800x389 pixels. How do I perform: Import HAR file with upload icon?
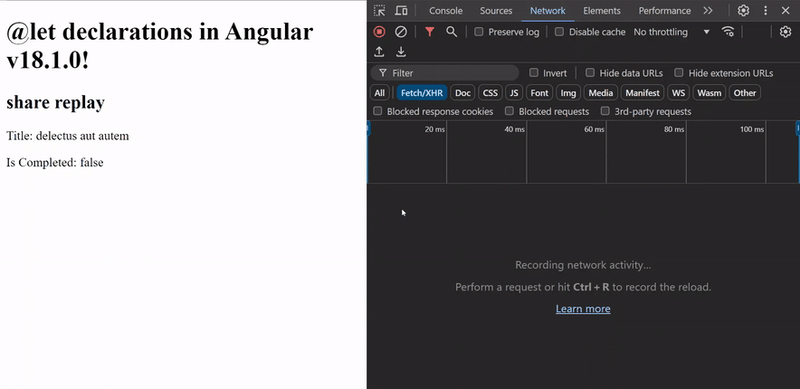379,52
